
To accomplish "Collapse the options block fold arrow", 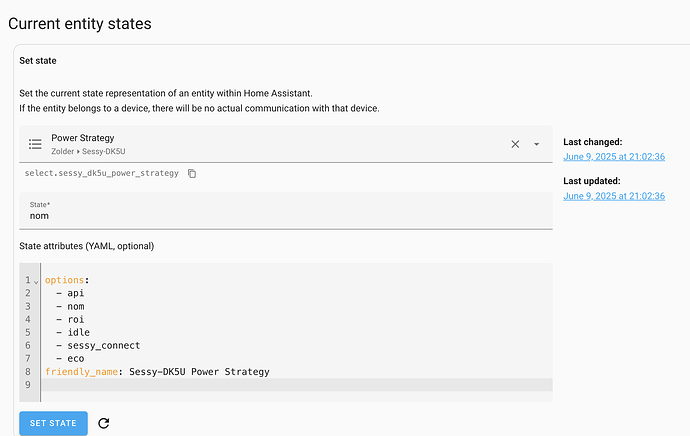I will (x=37, y=281).
